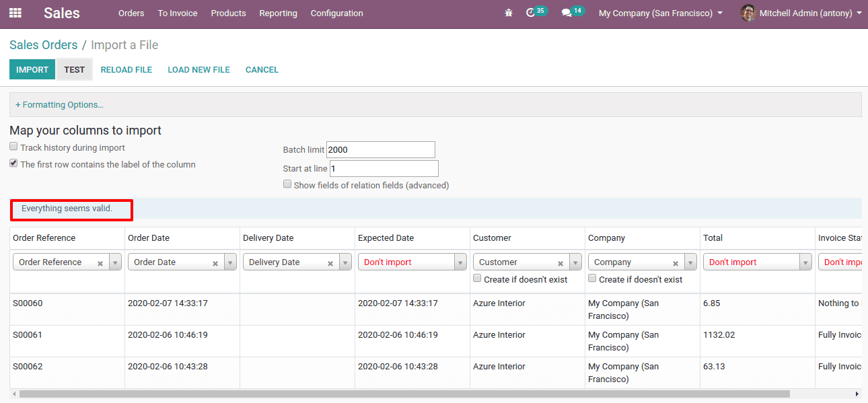Open Company mapping dropdown arrow
The width and height of the screenshot is (868, 403).
click(690, 262)
